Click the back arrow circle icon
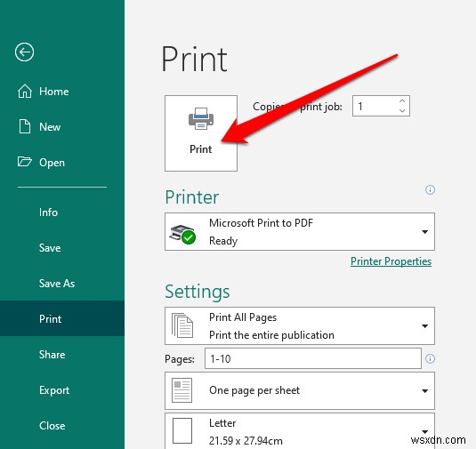The width and height of the screenshot is (476, 449). [24, 52]
